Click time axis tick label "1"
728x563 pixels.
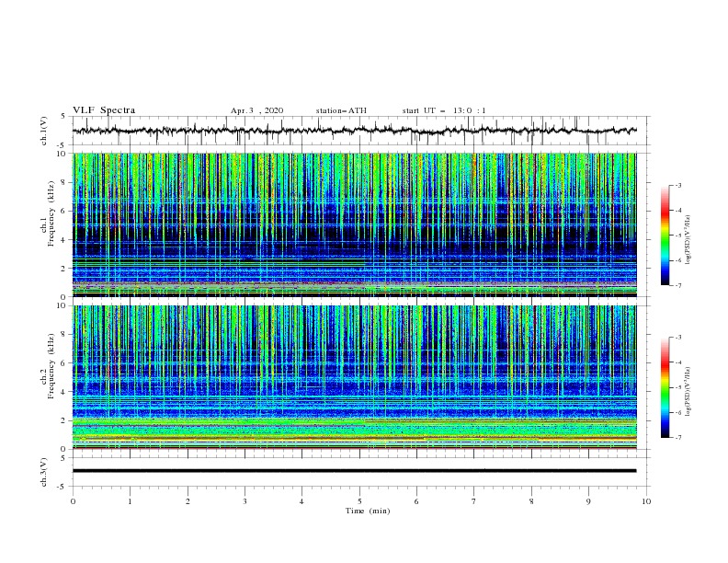click(x=130, y=501)
